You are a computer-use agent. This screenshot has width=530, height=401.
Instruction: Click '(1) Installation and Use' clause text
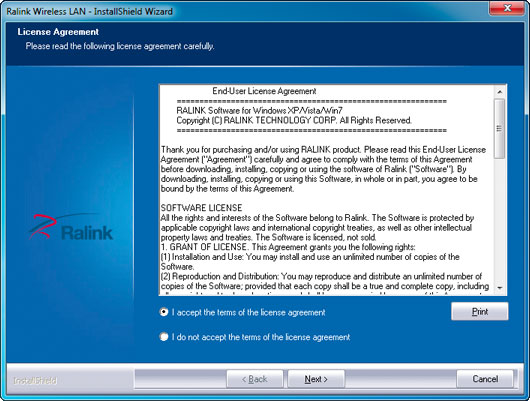coord(310,261)
